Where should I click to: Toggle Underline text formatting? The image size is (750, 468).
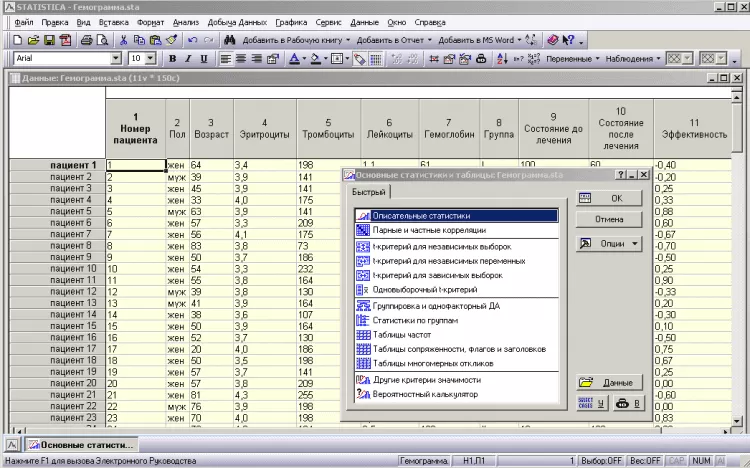pyautogui.click(x=204, y=59)
